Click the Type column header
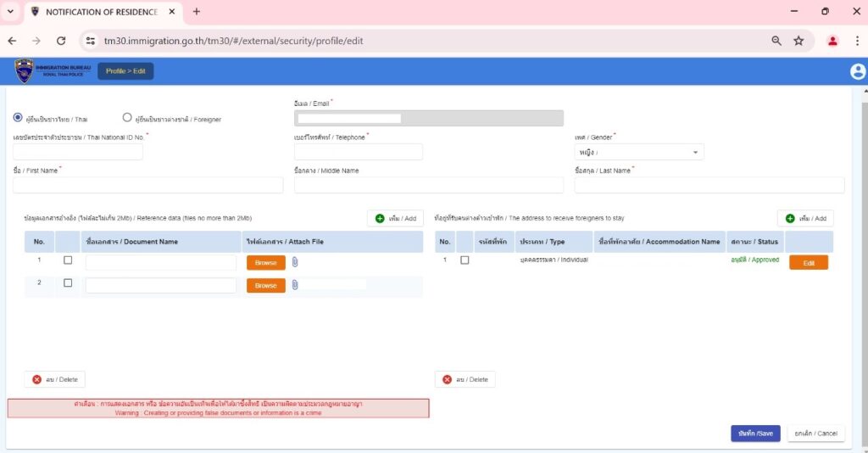 tap(554, 242)
